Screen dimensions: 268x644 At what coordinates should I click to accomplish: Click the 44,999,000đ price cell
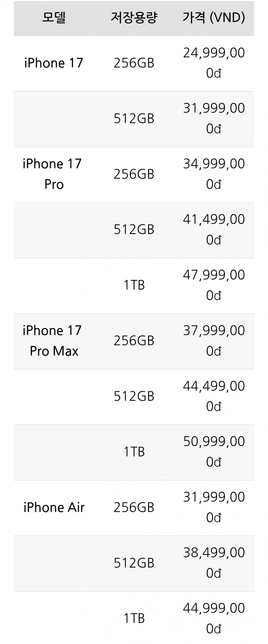[214, 618]
